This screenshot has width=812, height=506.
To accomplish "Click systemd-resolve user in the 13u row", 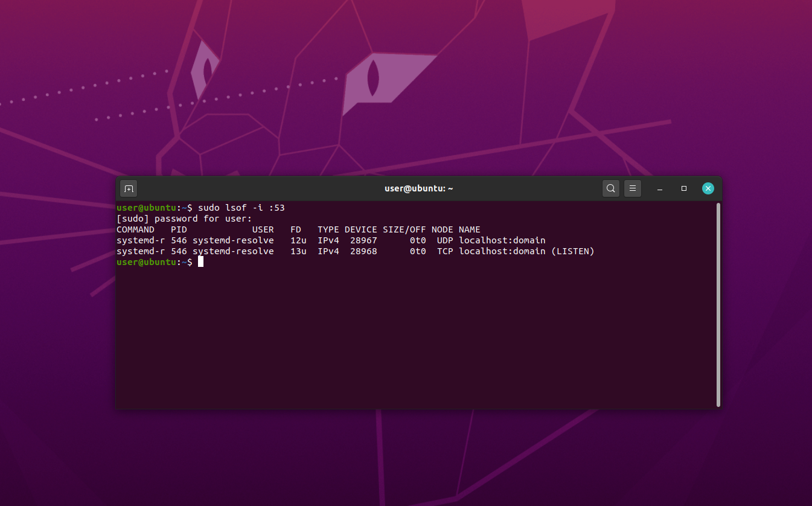I will 233,251.
